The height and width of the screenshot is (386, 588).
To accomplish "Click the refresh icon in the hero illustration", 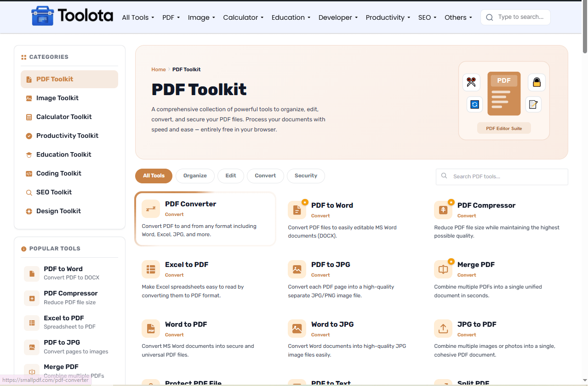I will click(475, 104).
